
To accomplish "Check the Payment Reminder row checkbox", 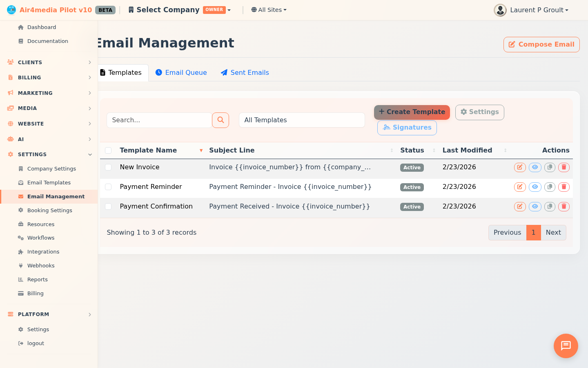I will (x=108, y=187).
